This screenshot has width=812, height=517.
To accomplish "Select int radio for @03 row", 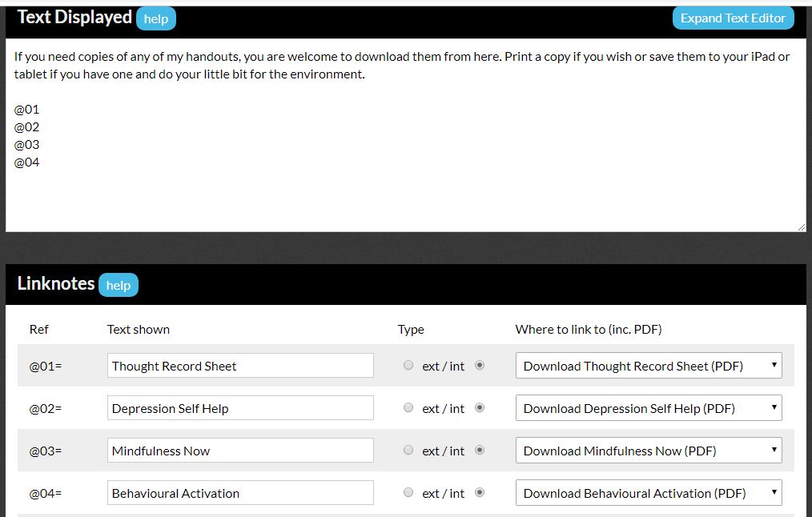I will point(480,451).
